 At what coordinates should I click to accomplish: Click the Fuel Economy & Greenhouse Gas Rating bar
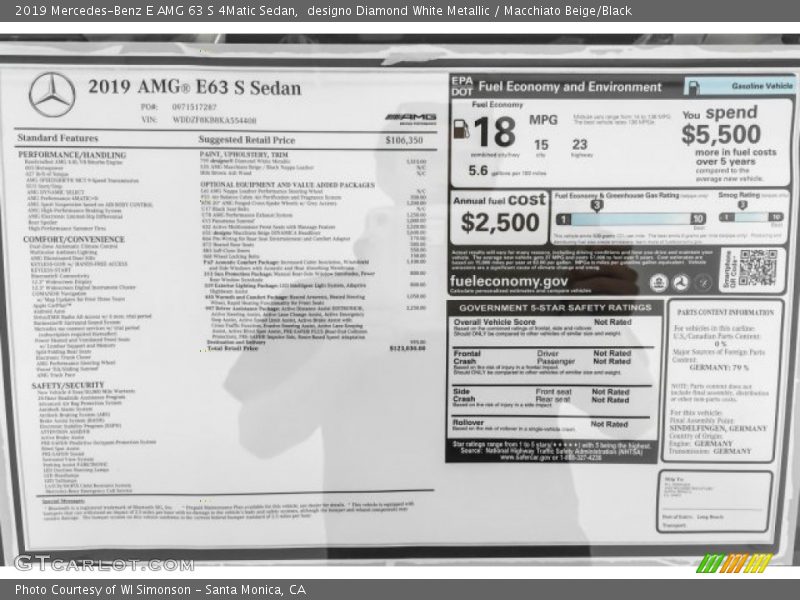630,219
